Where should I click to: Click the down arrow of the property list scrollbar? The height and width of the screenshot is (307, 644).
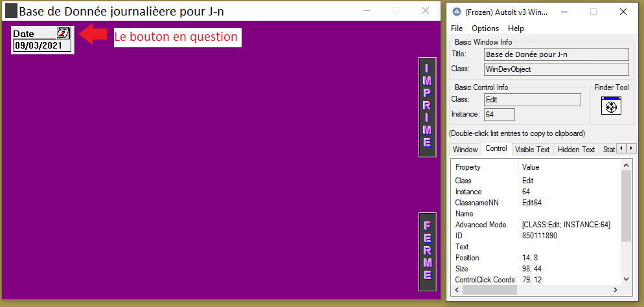[x=625, y=279]
